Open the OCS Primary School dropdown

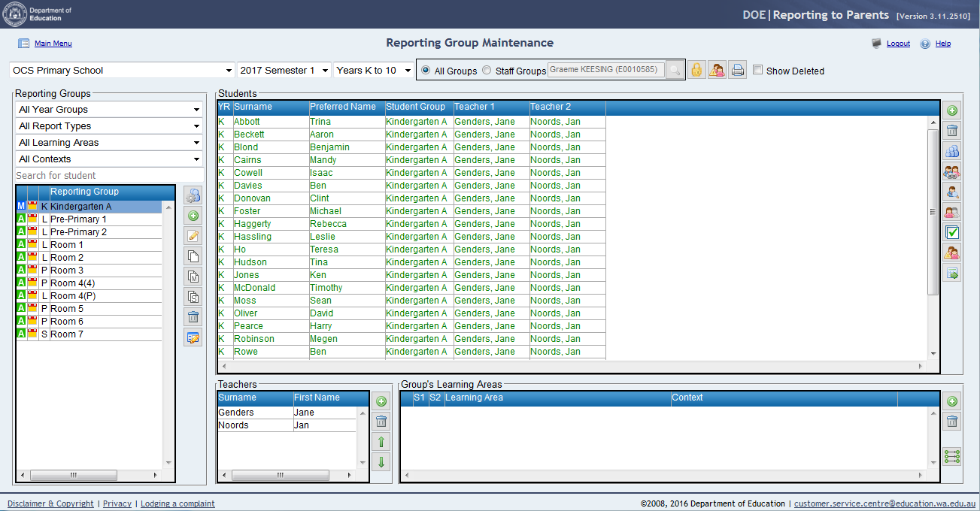[122, 70]
